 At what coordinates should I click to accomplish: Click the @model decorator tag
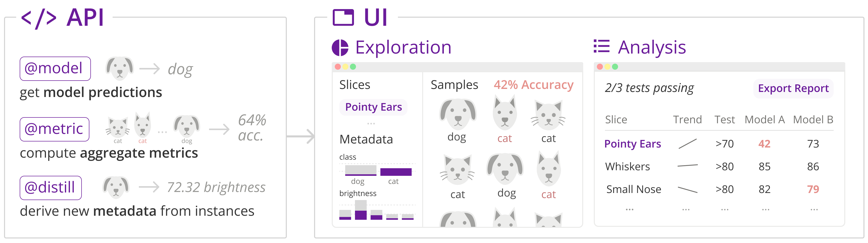pos(55,68)
